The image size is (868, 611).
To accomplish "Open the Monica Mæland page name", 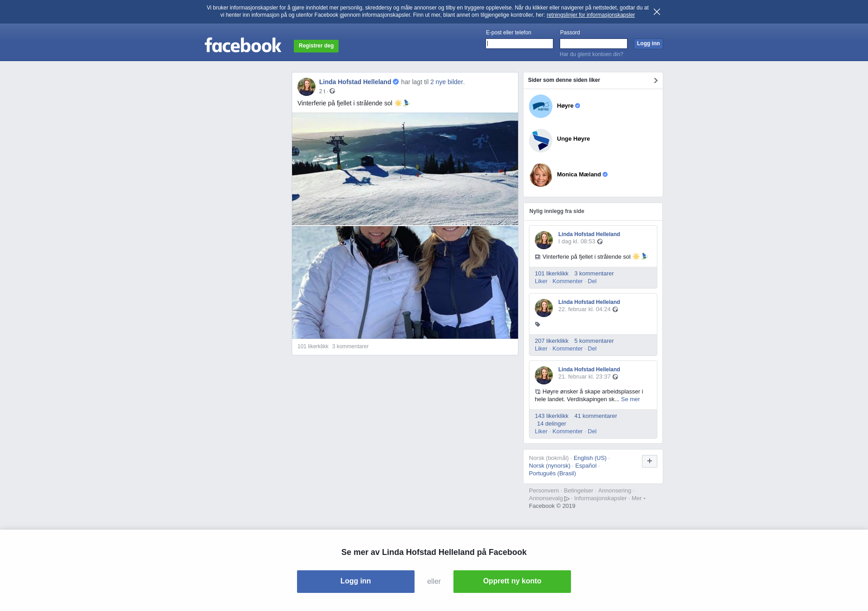I will (x=579, y=175).
